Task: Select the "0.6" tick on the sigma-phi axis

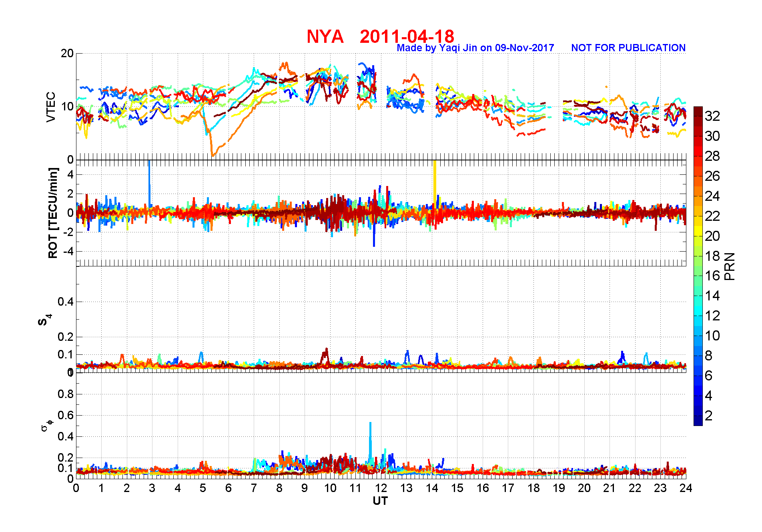Action: (66, 415)
